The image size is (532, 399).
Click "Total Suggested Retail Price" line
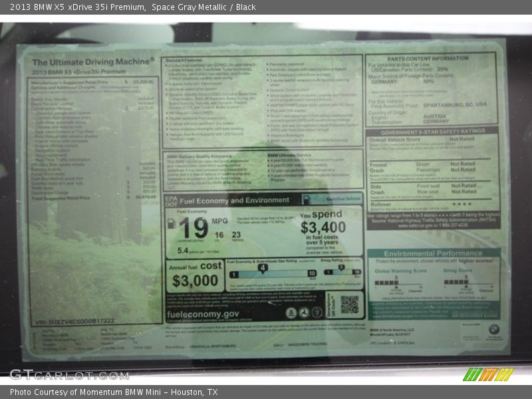click(x=94, y=198)
